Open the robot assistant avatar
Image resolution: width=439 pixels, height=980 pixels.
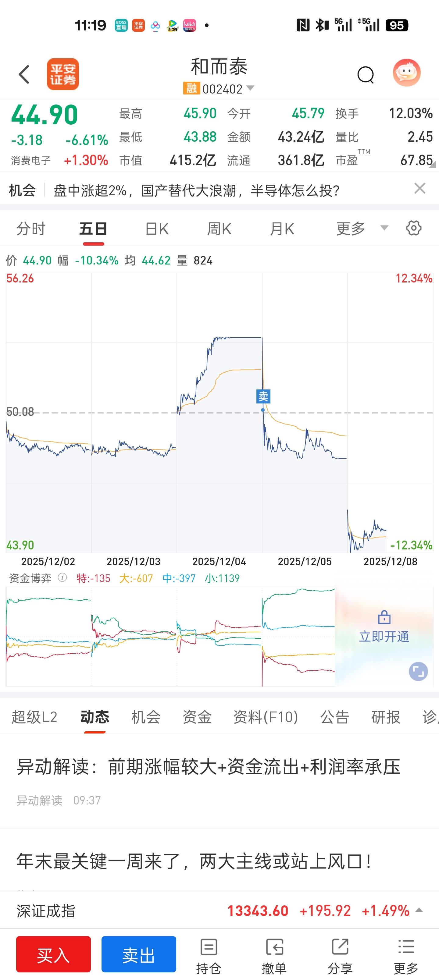(406, 73)
